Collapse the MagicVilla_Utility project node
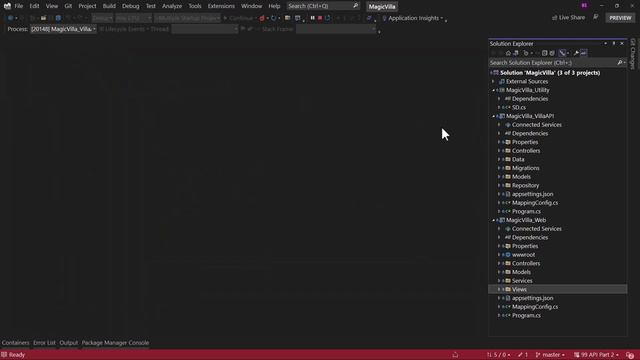Image resolution: width=640 pixels, height=360 pixels. point(493,90)
